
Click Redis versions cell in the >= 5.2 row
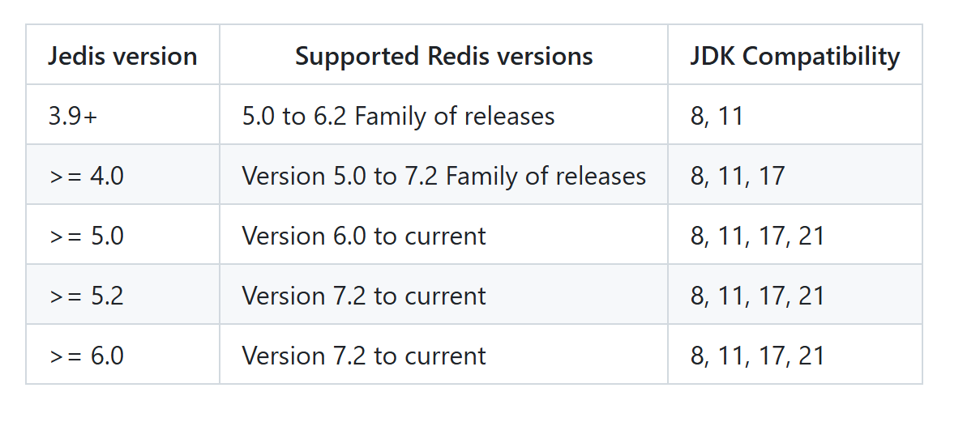(x=364, y=296)
